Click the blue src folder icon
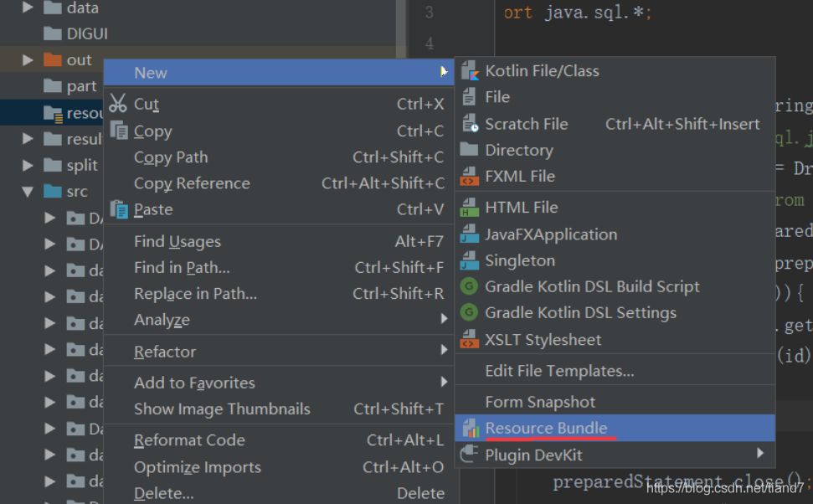Image resolution: width=813 pixels, height=504 pixels. (x=53, y=192)
